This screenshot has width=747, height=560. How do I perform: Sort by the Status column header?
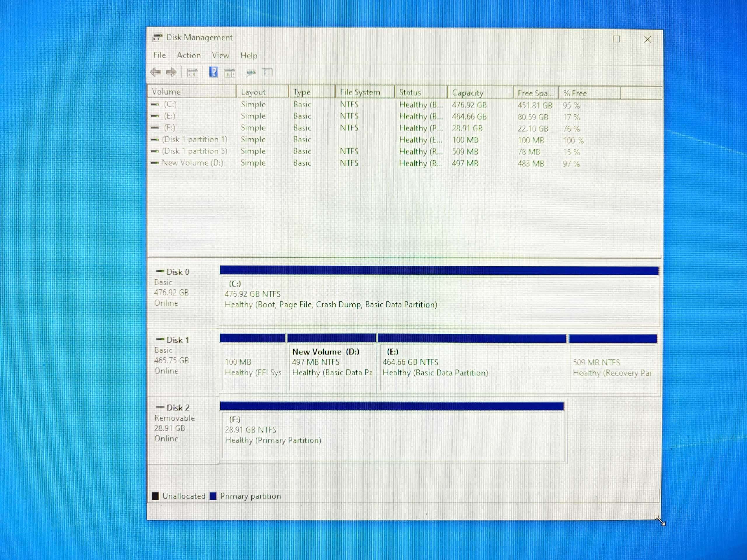click(421, 92)
